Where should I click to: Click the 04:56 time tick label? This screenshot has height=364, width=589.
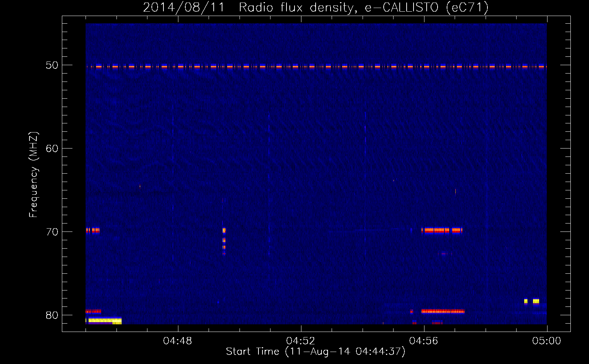[x=424, y=341]
